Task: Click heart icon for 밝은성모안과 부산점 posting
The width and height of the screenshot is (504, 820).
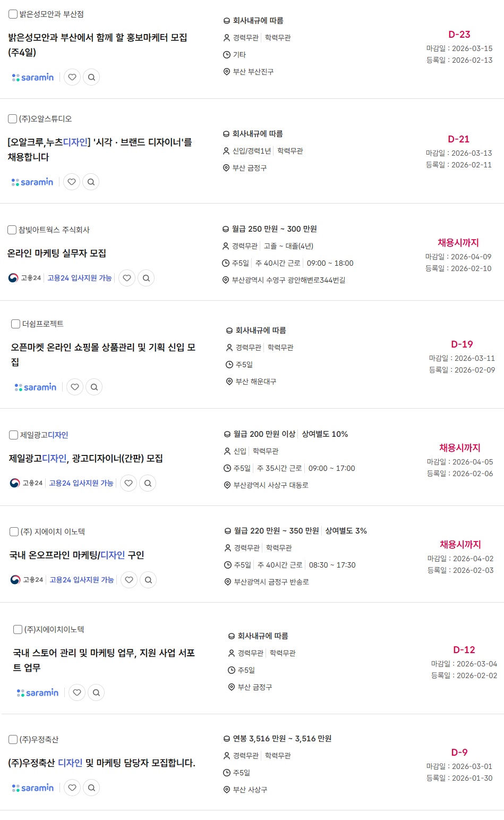Action: 72,77
